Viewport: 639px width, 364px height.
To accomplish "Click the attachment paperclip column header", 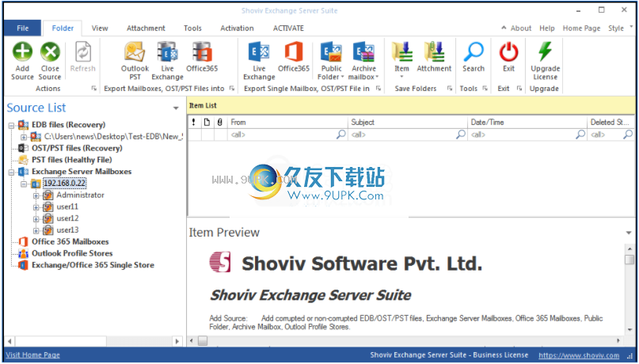I will pyautogui.click(x=220, y=122).
